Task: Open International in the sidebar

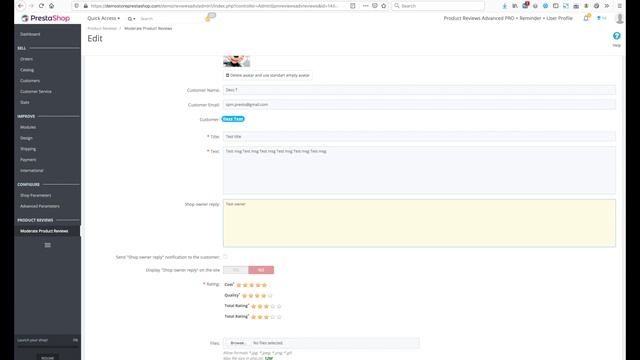Action: pos(31,171)
